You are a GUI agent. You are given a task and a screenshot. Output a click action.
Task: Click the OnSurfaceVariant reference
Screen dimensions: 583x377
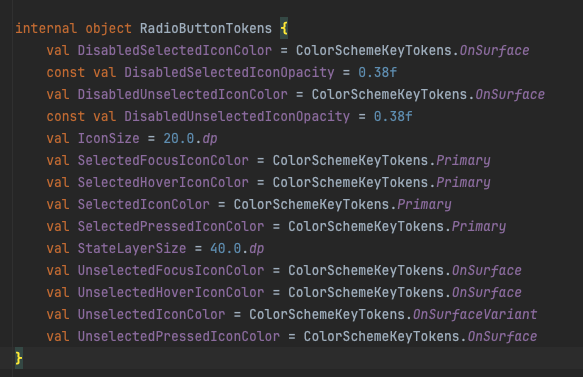[x=475, y=314]
